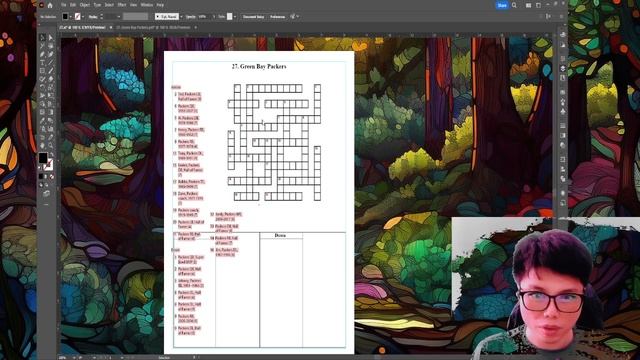The height and width of the screenshot is (360, 640).
Task: Click the '27. Green Bay Packers' title text
Action: point(259,66)
